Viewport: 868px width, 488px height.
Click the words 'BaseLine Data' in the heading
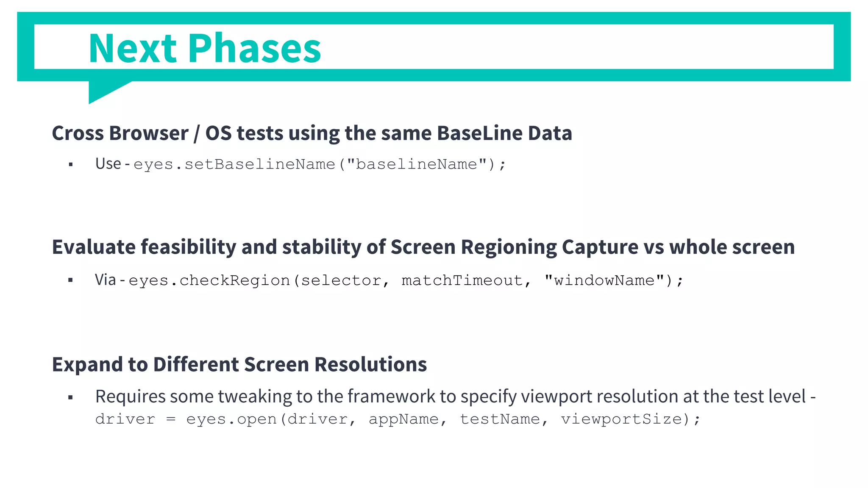pos(504,133)
